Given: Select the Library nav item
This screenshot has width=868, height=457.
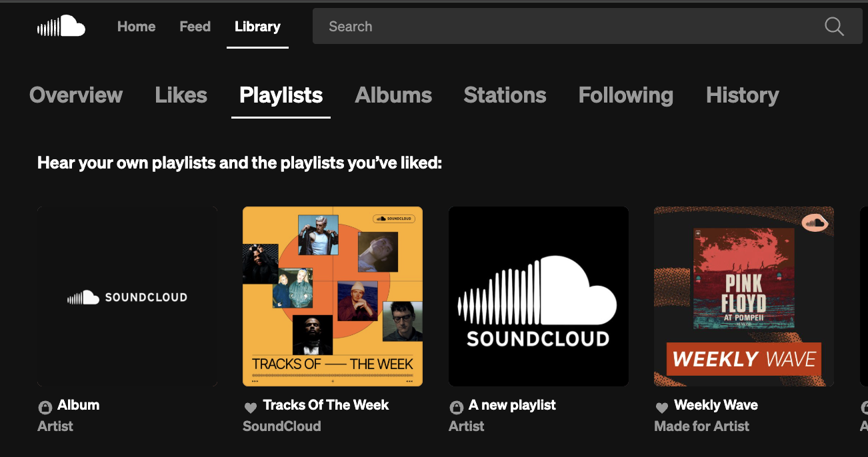Looking at the screenshot, I should [257, 27].
